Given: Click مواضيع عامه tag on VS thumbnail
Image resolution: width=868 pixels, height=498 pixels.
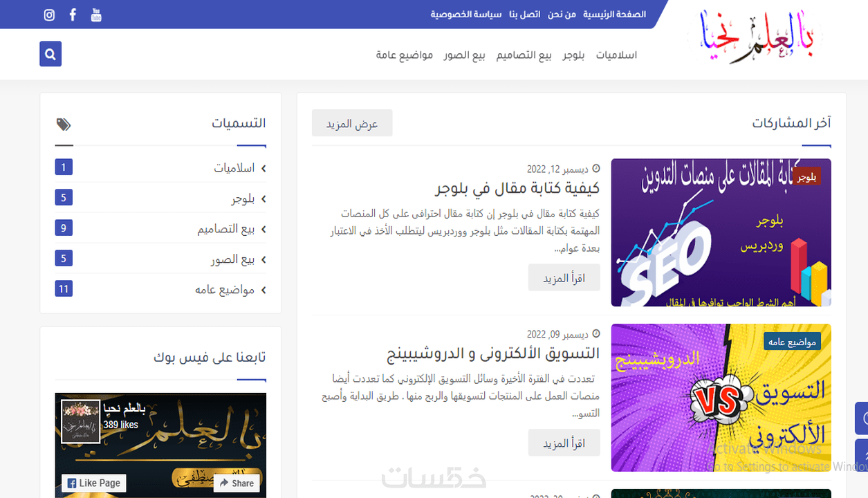Looking at the screenshot, I should pyautogui.click(x=793, y=342).
